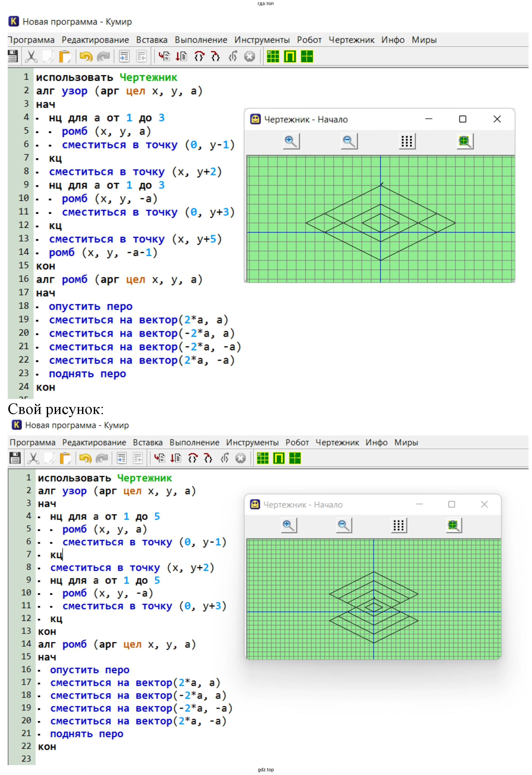Open the Выполнение menu in top window

pos(201,40)
